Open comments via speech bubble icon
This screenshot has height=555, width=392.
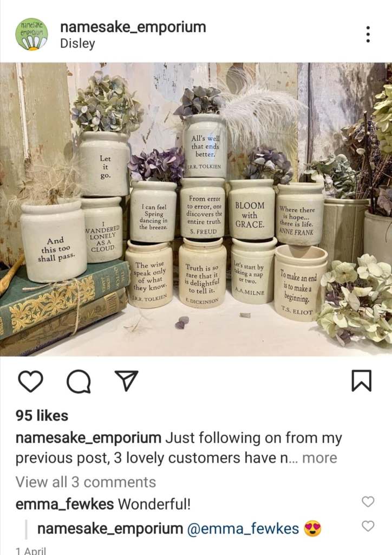(79, 382)
